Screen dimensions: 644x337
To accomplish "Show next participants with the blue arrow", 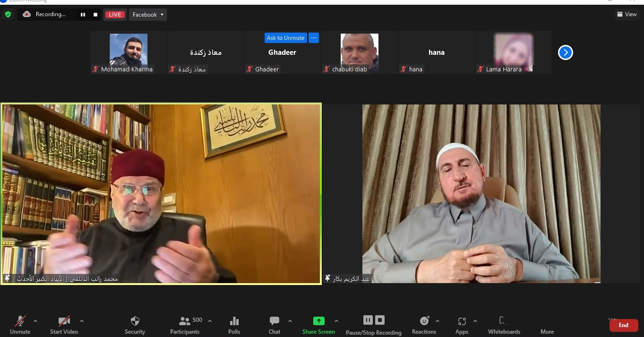I will coord(565,52).
